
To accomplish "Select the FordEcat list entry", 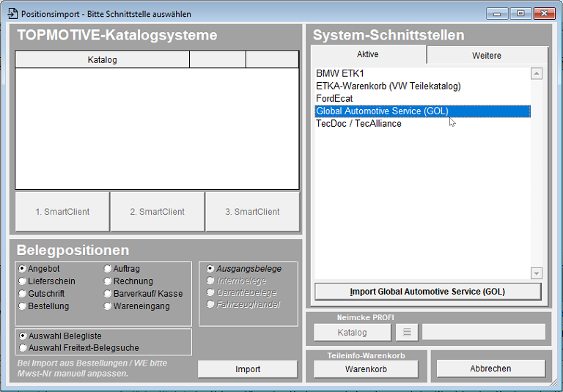I will pos(422,99).
